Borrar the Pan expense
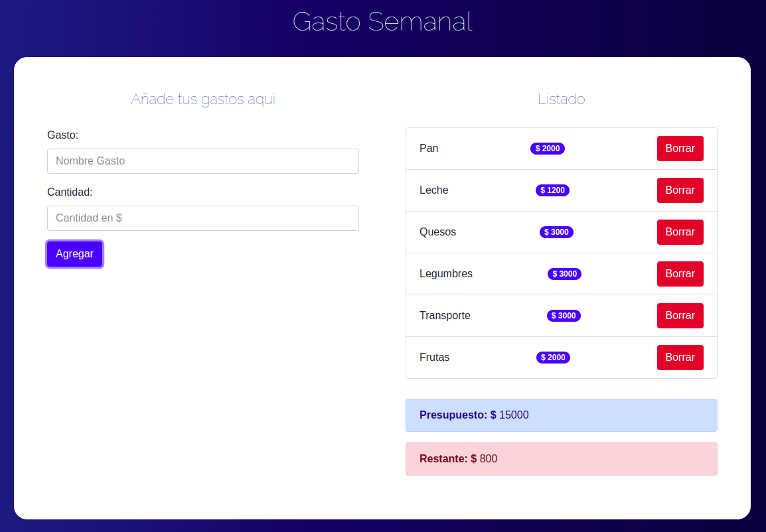766x532 pixels. point(680,149)
